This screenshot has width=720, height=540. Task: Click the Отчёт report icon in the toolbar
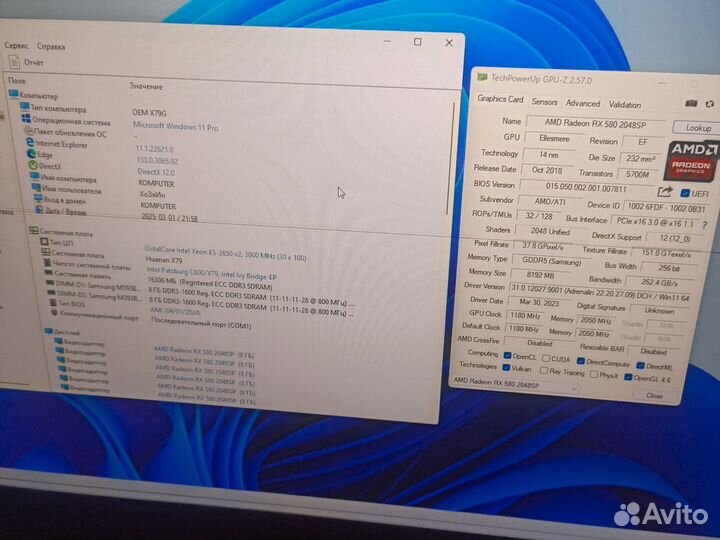(x=14, y=62)
